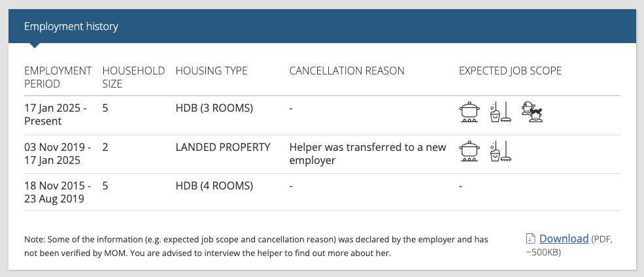The width and height of the screenshot is (644, 277).
Task: Click the MOM verification note text
Action: pos(256,246)
